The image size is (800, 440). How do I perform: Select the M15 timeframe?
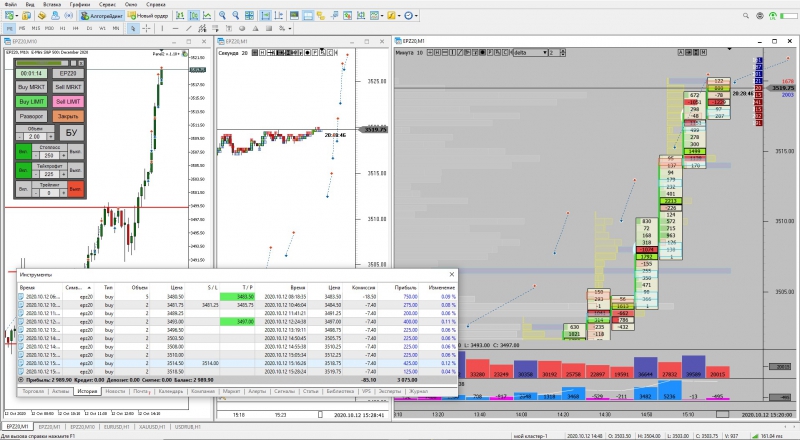pyautogui.click(x=36, y=29)
